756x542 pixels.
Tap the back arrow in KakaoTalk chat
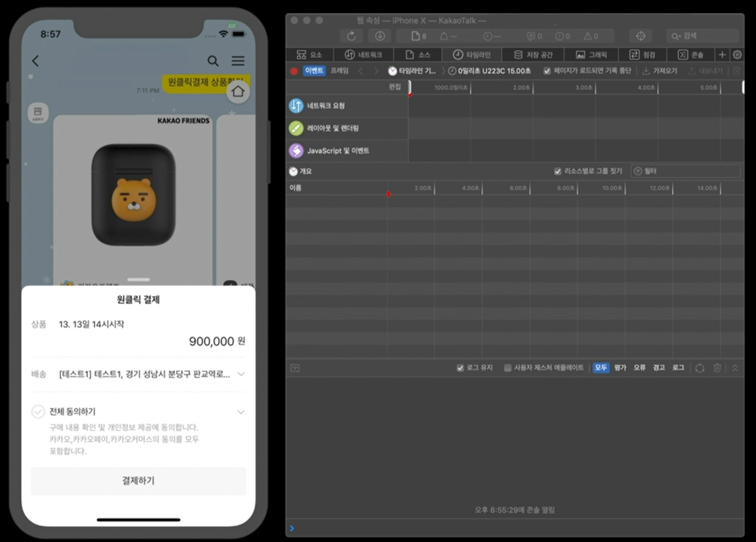point(35,61)
